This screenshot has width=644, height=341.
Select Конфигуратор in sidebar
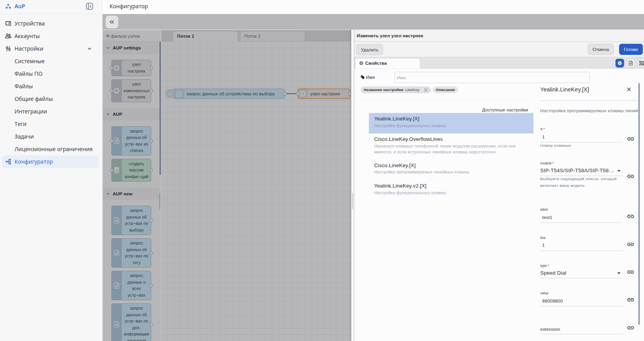50,162
